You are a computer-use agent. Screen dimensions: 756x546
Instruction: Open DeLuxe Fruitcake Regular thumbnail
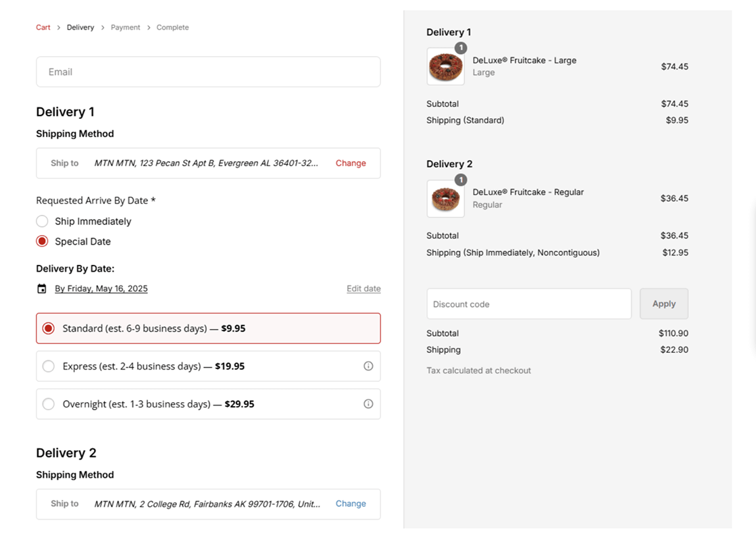point(445,199)
